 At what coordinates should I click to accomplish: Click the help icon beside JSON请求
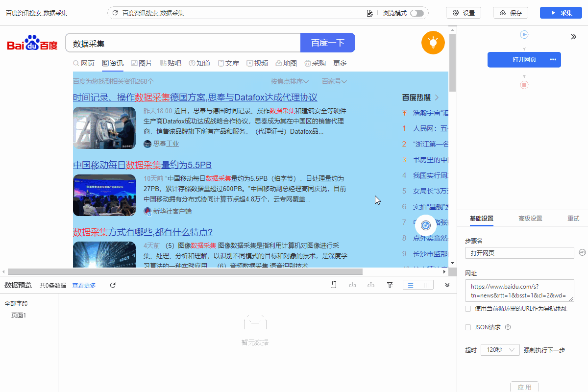[x=508, y=327]
